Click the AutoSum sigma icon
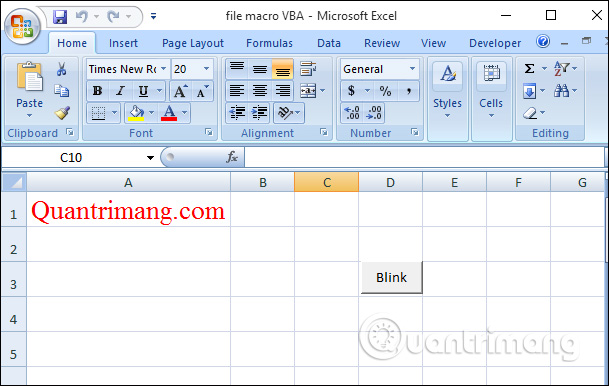Image resolution: width=609 pixels, height=386 pixels. pyautogui.click(x=529, y=69)
